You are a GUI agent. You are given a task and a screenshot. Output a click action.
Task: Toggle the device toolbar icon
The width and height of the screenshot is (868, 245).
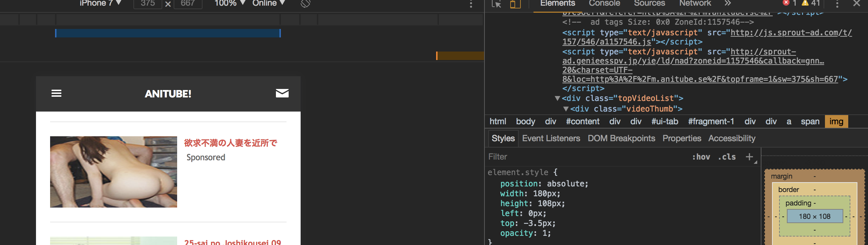[x=515, y=4]
